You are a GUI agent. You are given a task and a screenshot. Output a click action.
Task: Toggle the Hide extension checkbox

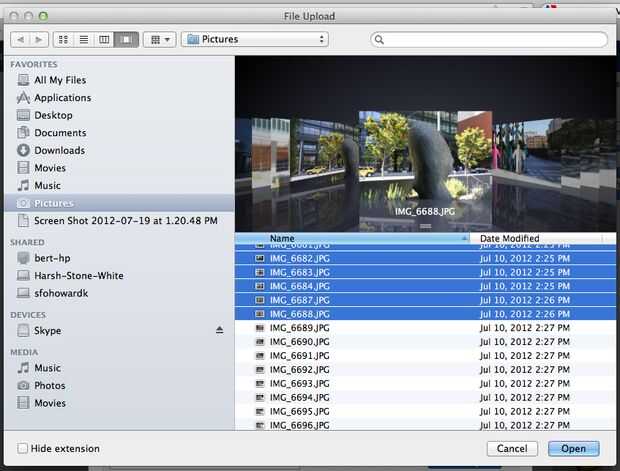(x=23, y=448)
